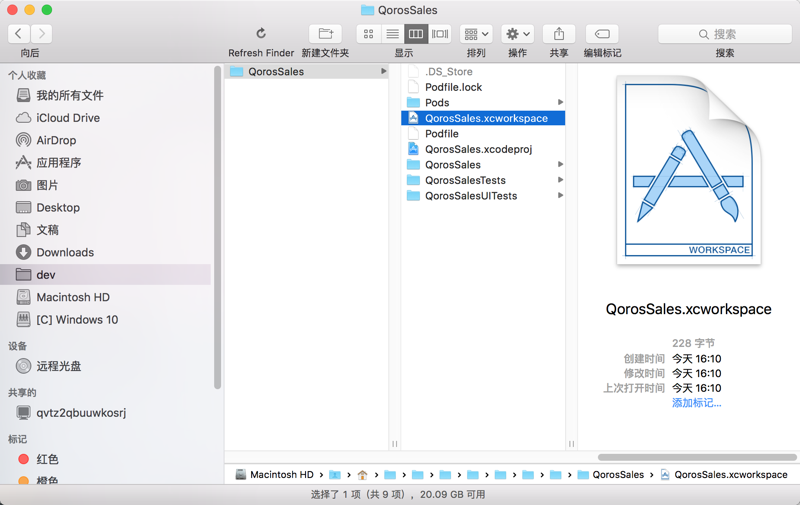Open 图片 in sidebar

click(x=106, y=185)
